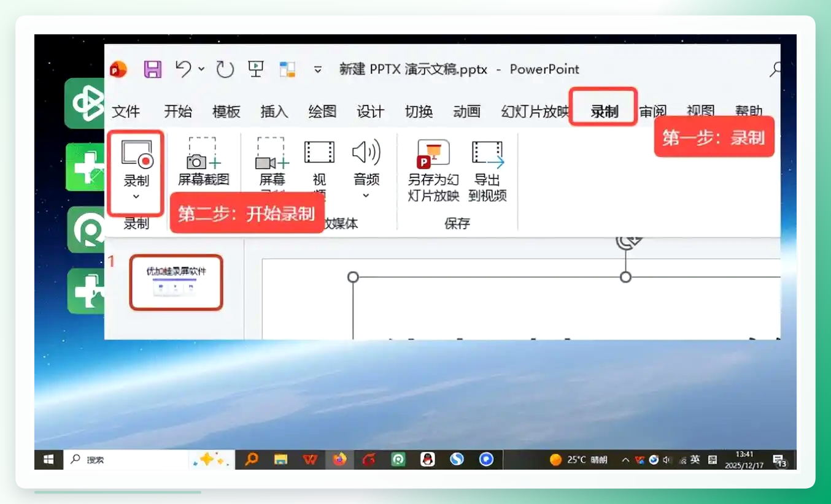Screen dimensions: 831x504
Task: Open the notification center icon
Action: [x=779, y=460]
